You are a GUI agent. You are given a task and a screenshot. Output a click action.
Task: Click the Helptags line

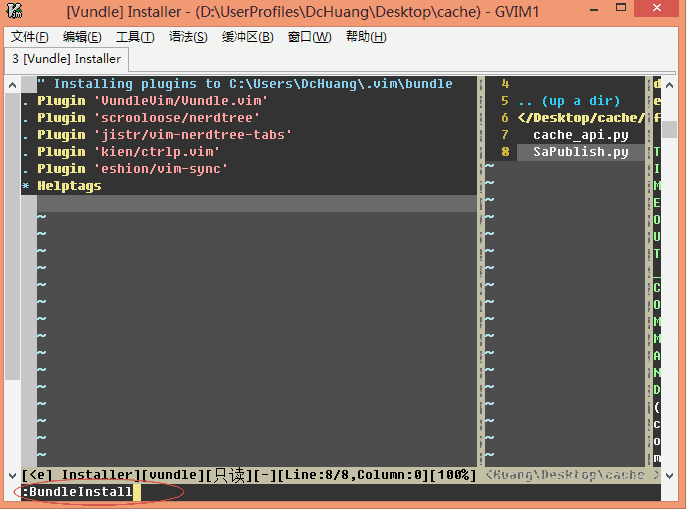(x=69, y=186)
